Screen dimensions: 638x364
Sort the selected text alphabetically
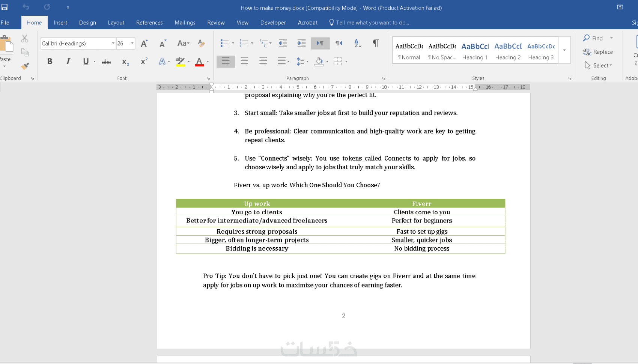click(x=358, y=43)
